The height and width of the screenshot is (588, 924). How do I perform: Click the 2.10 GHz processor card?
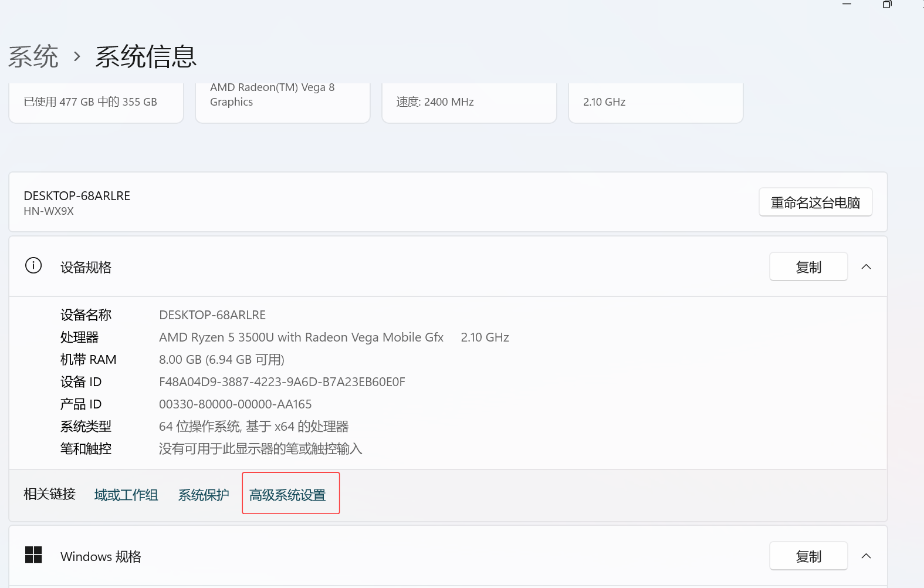(656, 103)
